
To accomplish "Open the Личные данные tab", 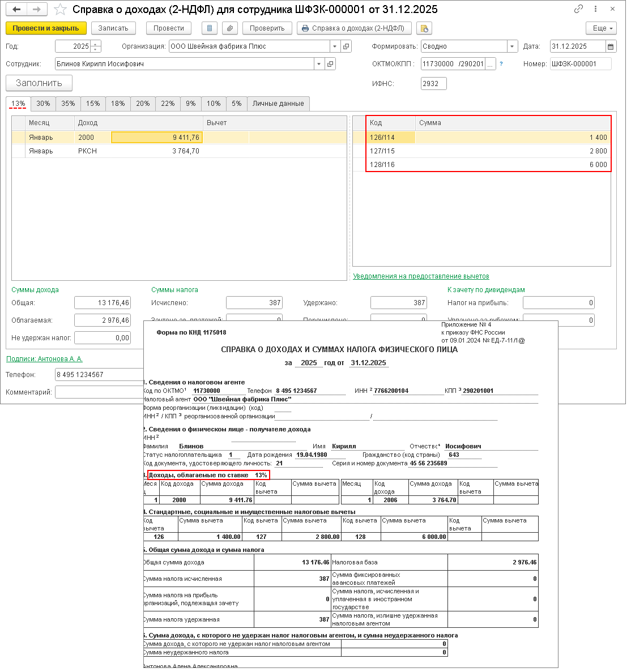I will click(x=278, y=104).
